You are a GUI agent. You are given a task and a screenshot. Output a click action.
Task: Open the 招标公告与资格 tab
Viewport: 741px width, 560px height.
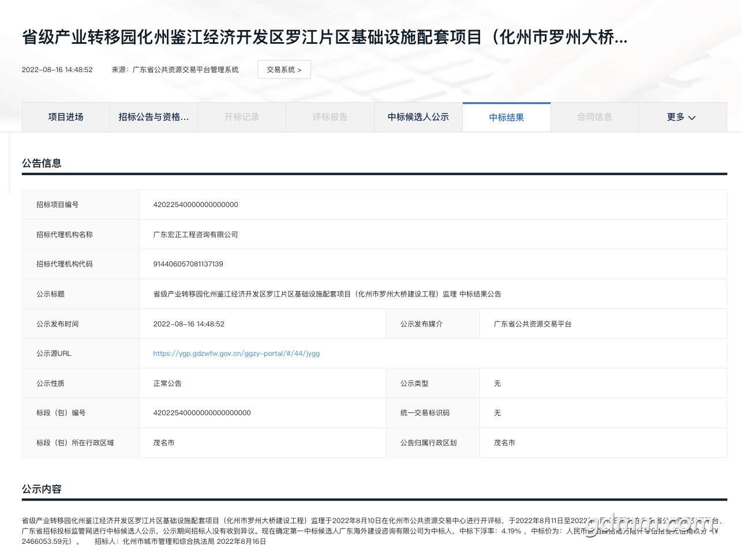tap(154, 117)
